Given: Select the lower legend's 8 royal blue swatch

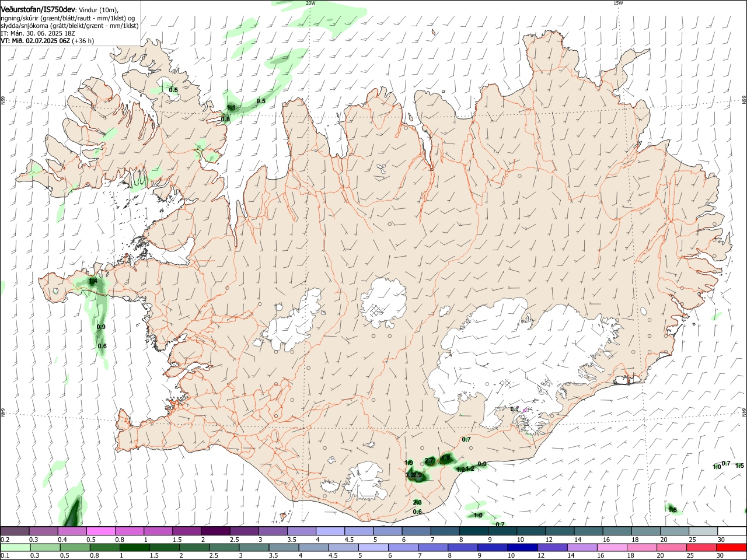Looking at the screenshot, I should (x=463, y=548).
